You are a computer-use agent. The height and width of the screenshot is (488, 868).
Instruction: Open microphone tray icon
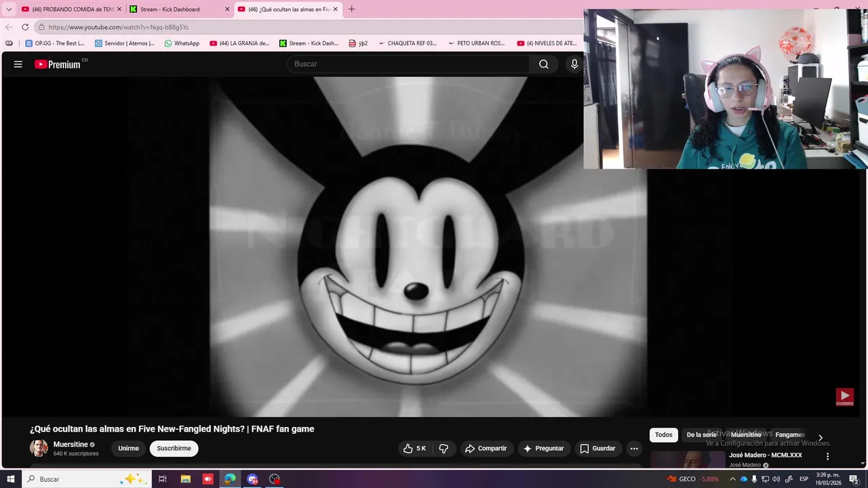tap(754, 479)
